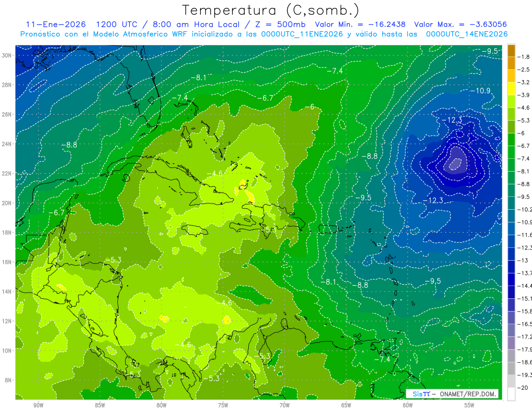Click the '14N' latitude axis label
The height and width of the screenshot is (411, 532).
tap(8, 292)
